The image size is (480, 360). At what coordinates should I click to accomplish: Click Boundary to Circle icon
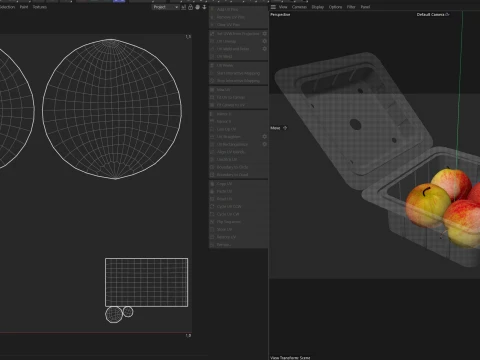pos(212,167)
